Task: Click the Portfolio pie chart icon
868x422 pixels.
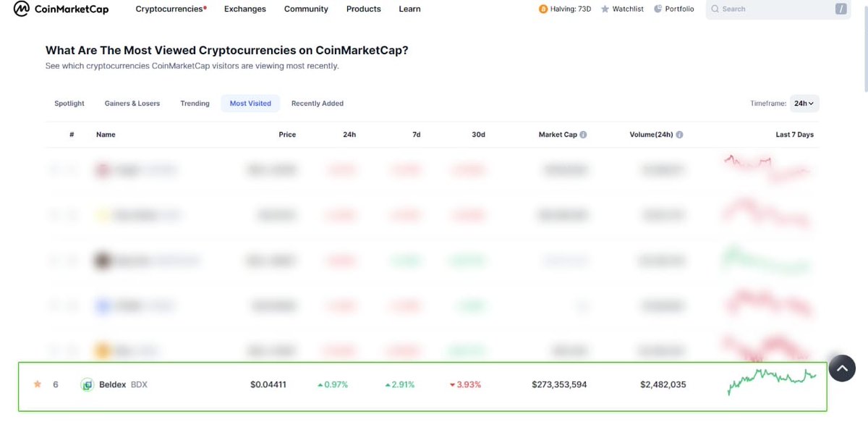Action: (x=658, y=9)
